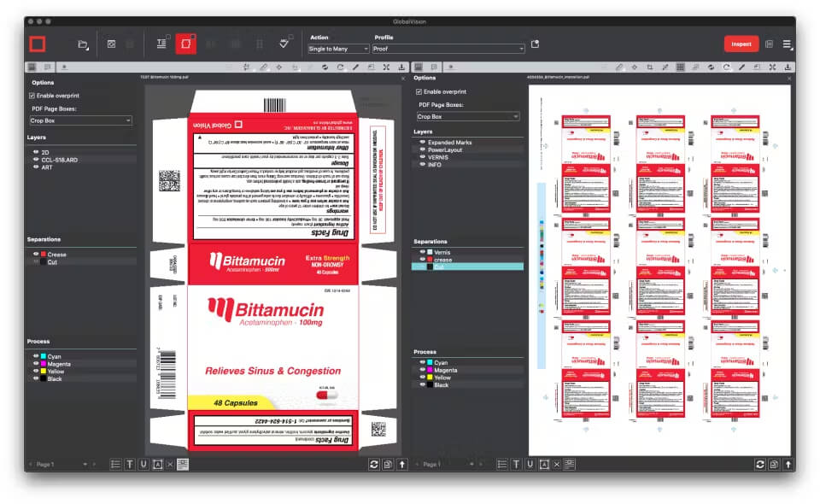Click the download icon in left panel toolbar

(x=401, y=67)
